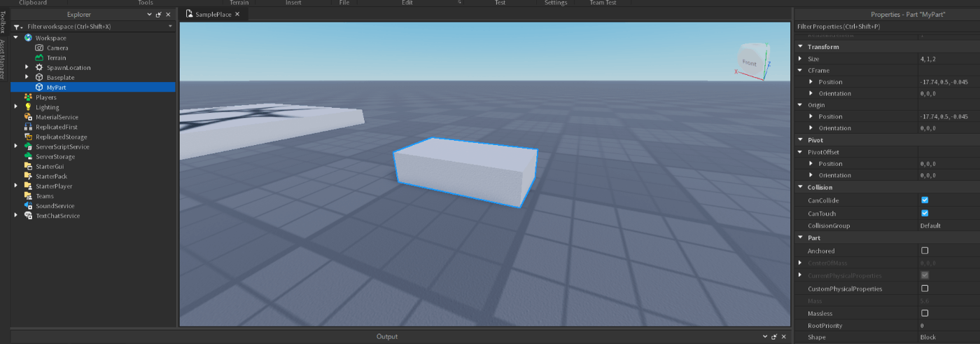The height and width of the screenshot is (344, 980).
Task: Click the ServerStorage icon
Action: (28, 156)
